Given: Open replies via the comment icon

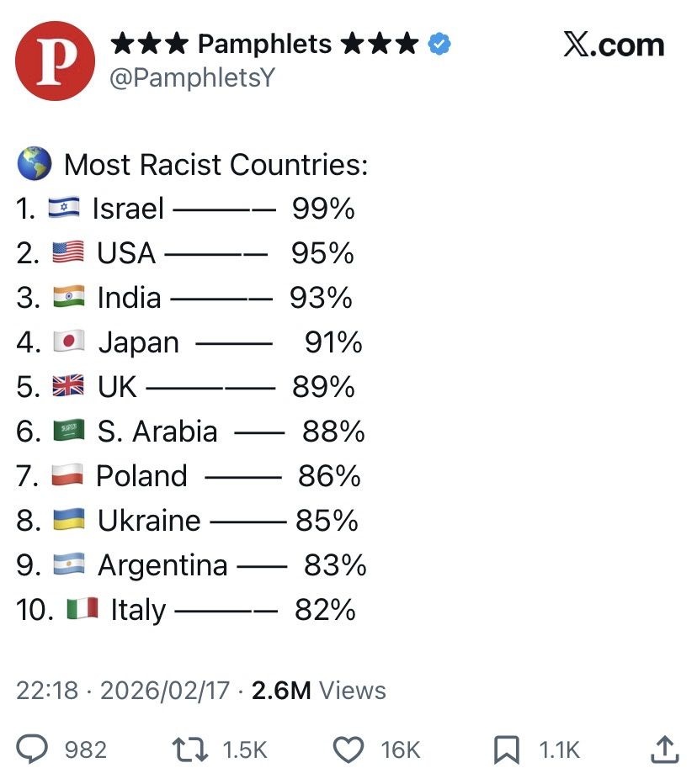Looking at the screenshot, I should click(x=34, y=749).
